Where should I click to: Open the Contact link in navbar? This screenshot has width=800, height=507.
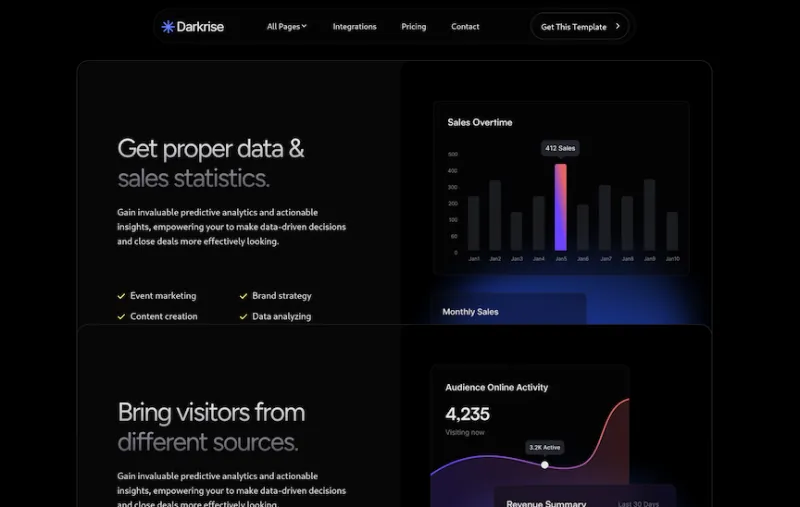click(465, 27)
